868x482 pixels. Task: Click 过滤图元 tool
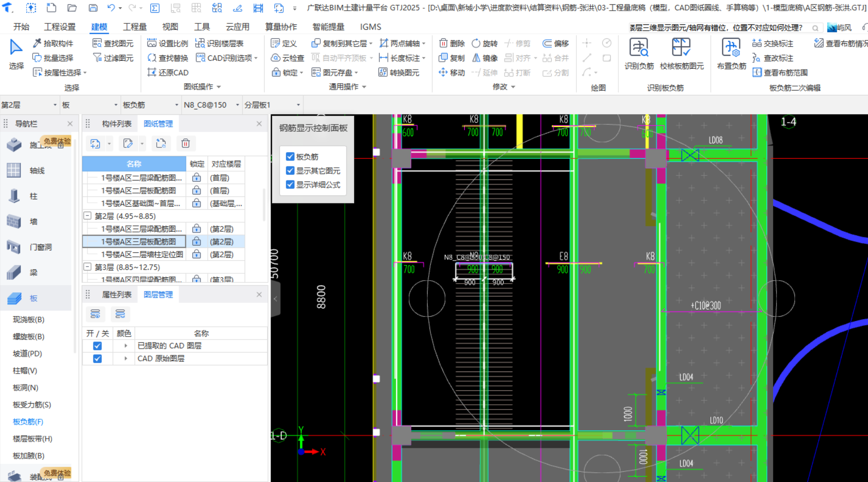click(x=113, y=58)
